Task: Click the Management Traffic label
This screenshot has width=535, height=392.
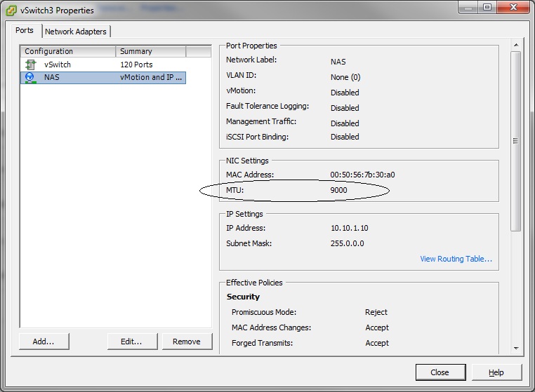Action: point(261,121)
